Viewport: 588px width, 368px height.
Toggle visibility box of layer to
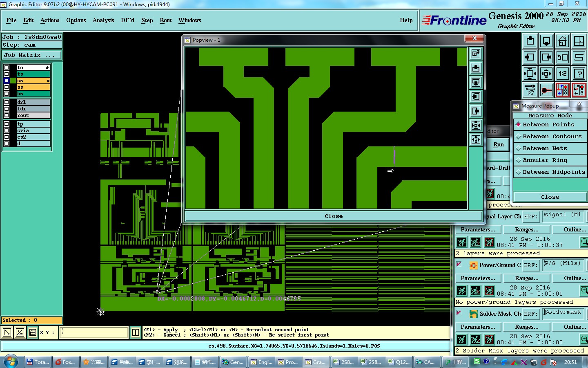[7, 67]
